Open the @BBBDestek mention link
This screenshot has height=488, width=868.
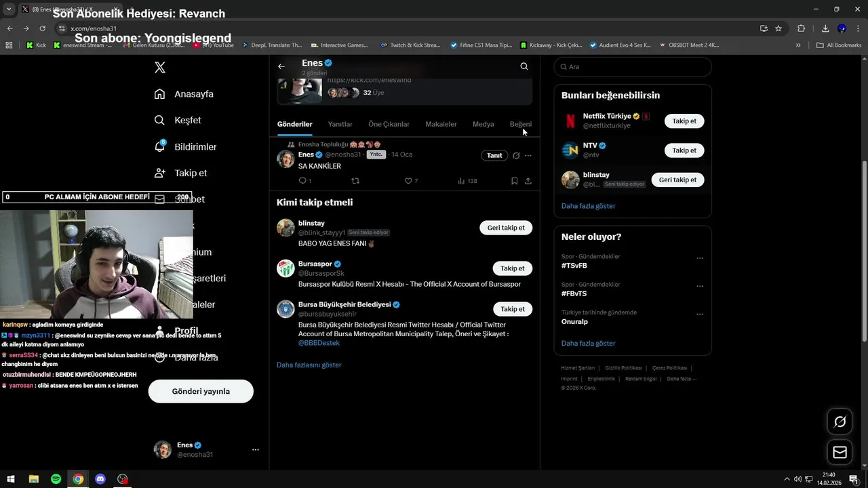[x=319, y=343]
